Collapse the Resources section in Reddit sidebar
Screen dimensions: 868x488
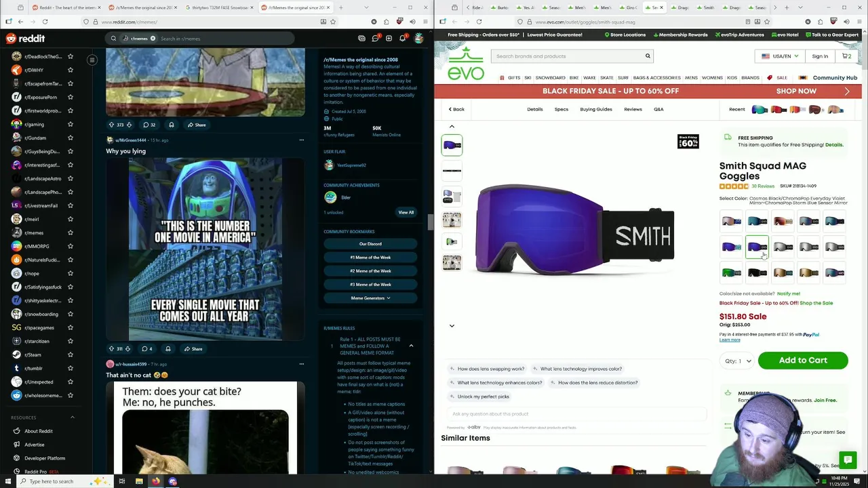(73, 418)
